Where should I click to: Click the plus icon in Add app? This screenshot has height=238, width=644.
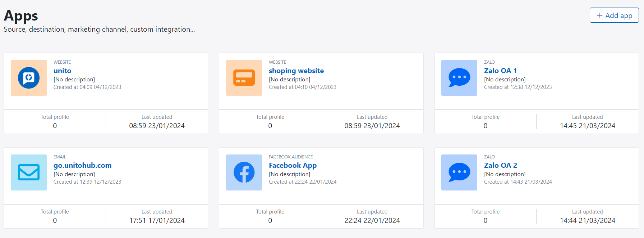pyautogui.click(x=599, y=15)
